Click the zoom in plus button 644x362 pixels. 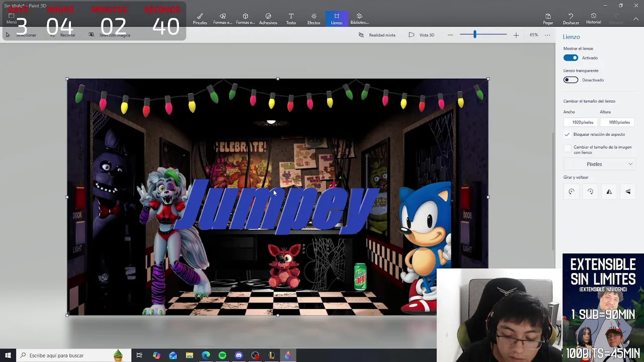[x=516, y=35]
